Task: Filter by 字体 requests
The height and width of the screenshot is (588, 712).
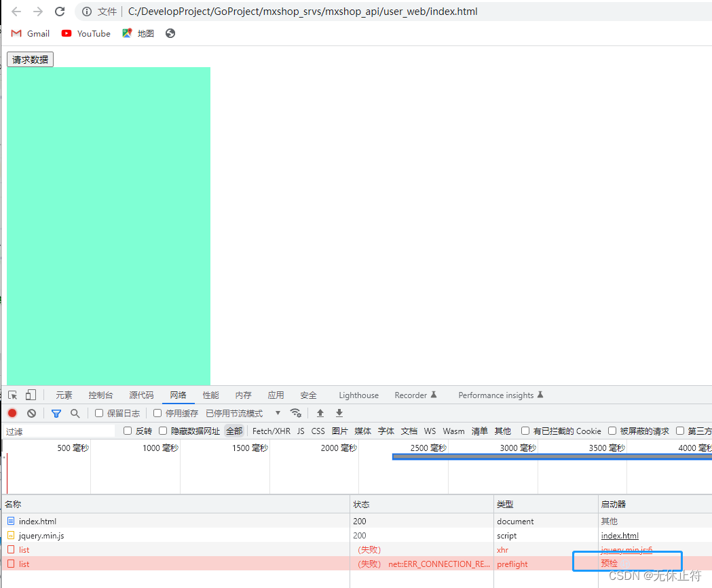Action: coord(386,431)
